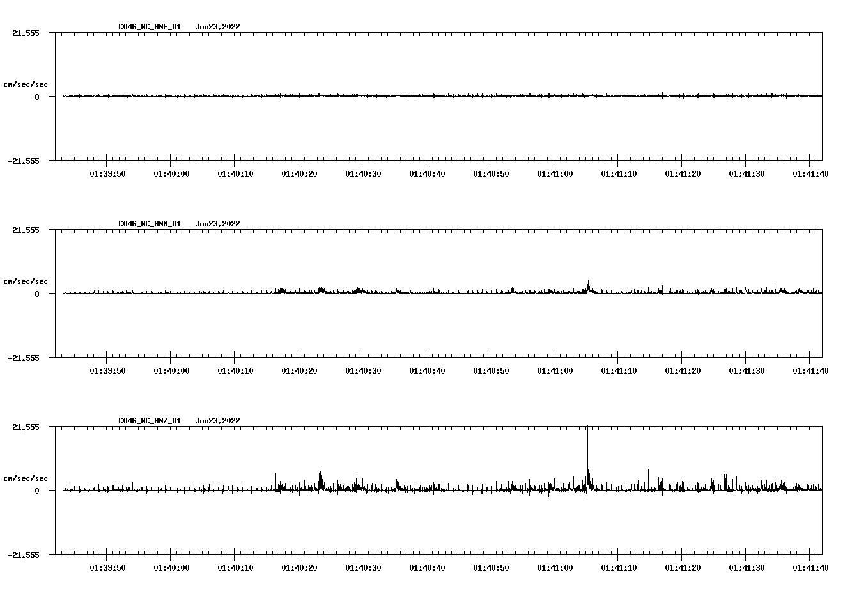Click the C046_NC_HNZ_01 channel title
Image resolution: width=868 pixels, height=591 pixels.
point(150,421)
